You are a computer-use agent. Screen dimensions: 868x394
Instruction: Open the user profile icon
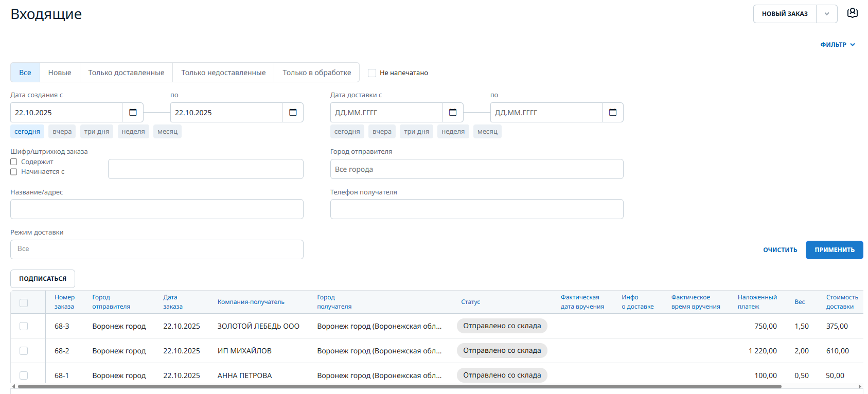[x=853, y=13]
